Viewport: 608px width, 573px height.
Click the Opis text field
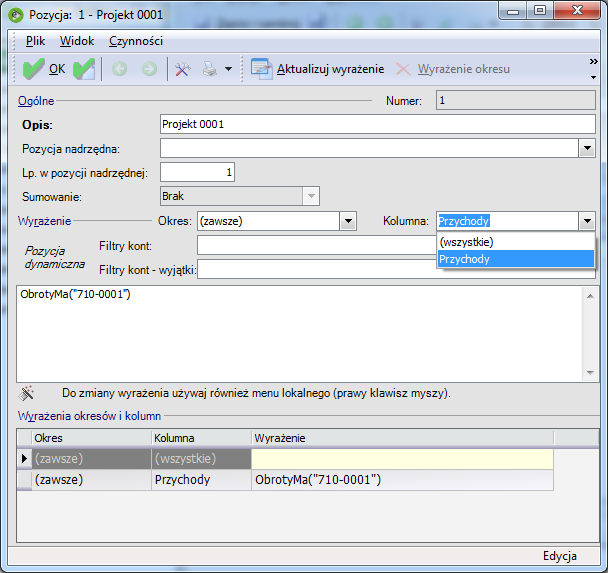(378, 124)
